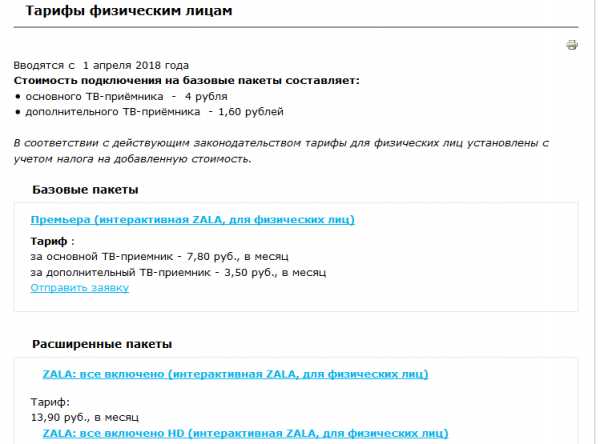Screen dimensions: 600x444
Task: Click the bullet before основного ТВ-приёмника
Action: click(18, 96)
